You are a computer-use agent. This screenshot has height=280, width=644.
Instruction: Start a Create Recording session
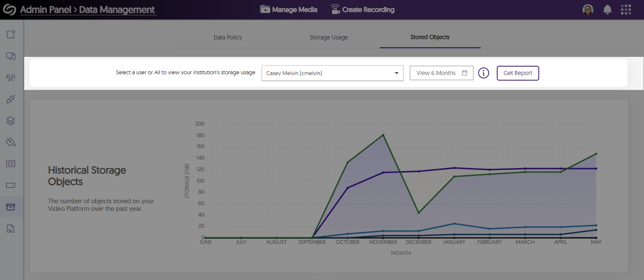[362, 9]
